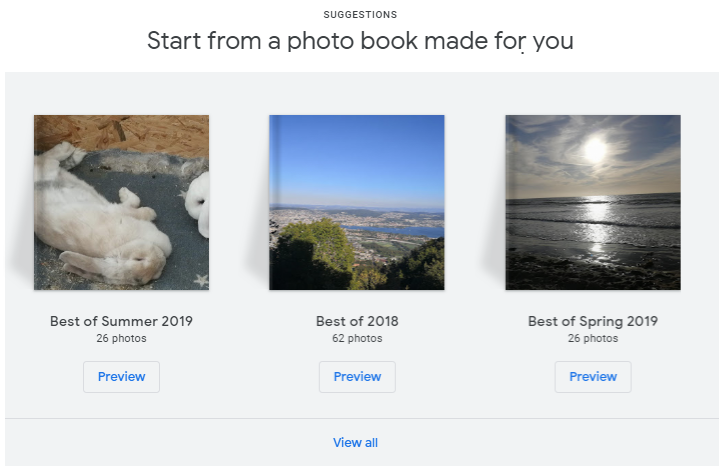Open the Best of Summer 2019 rabbit cover

(x=121, y=202)
